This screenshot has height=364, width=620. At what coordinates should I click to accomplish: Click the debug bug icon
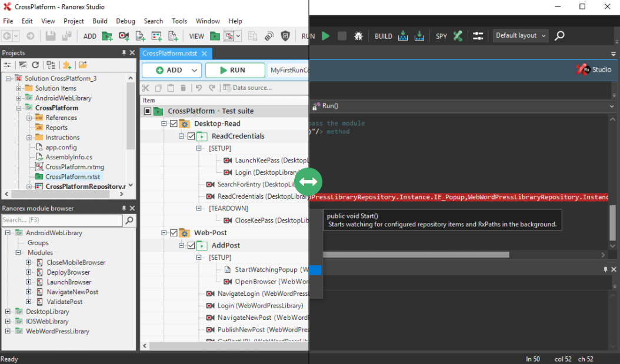(x=358, y=36)
